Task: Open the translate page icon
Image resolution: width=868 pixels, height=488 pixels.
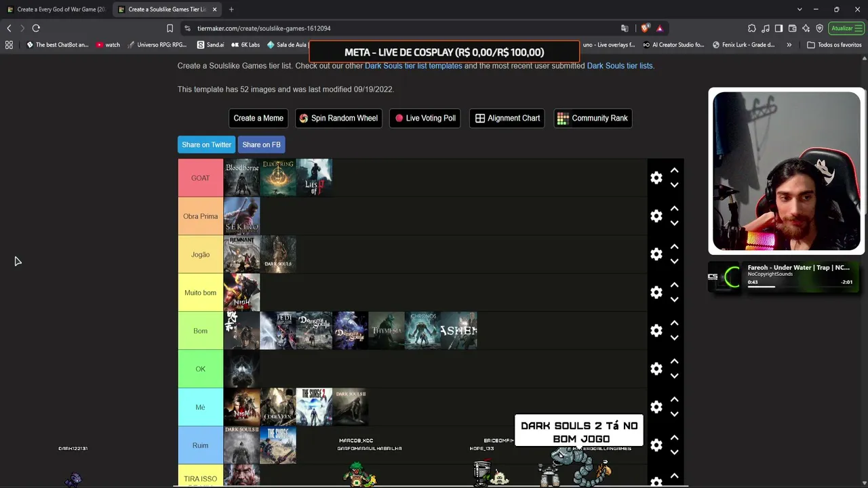Action: coord(625,28)
